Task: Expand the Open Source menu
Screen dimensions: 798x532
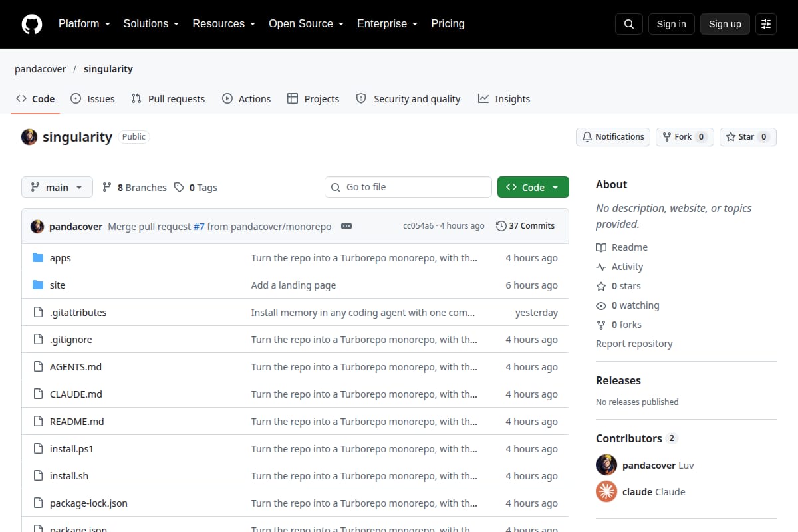Action: [x=306, y=24]
